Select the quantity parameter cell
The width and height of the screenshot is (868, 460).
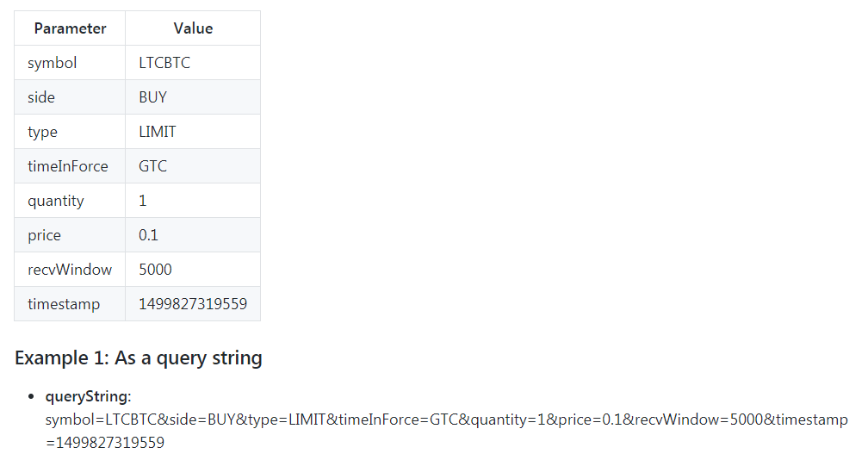[70, 201]
